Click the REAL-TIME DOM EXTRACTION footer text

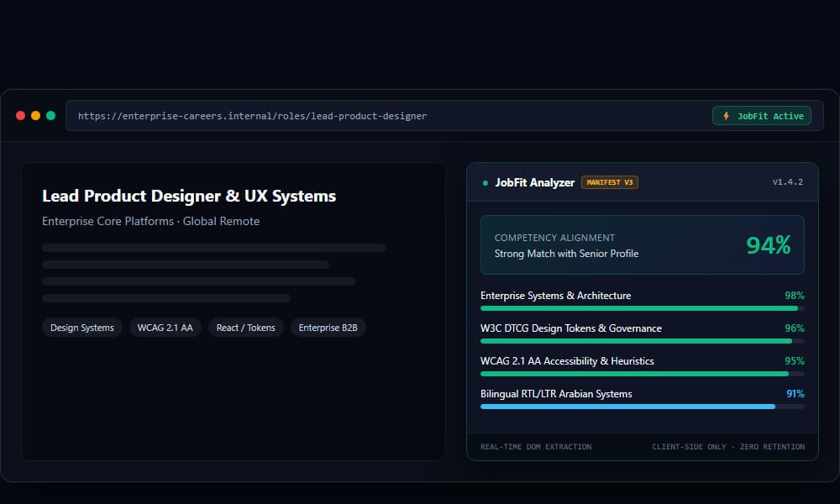coord(536,447)
